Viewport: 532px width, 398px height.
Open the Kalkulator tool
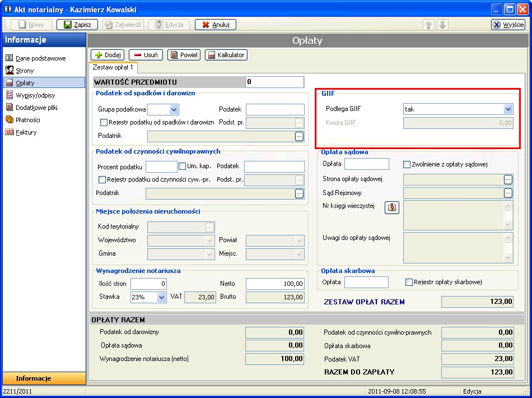(226, 55)
